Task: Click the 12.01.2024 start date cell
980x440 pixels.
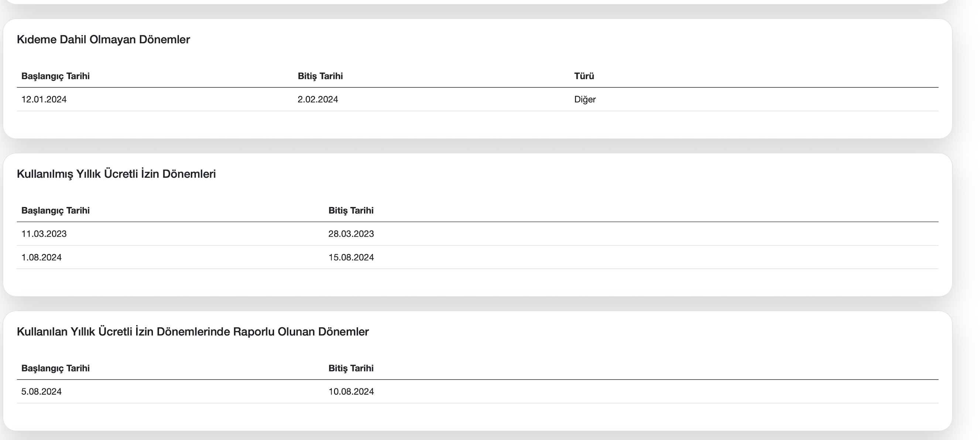Action: coord(44,99)
